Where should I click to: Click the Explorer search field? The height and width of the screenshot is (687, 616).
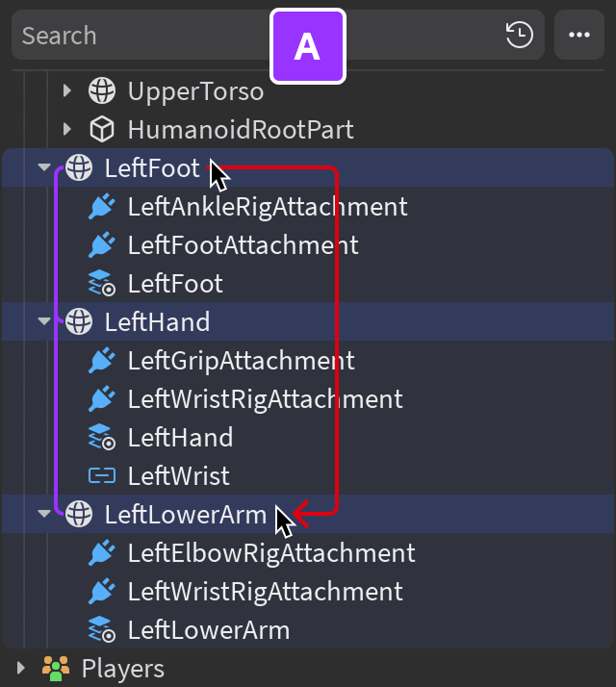coord(144,36)
